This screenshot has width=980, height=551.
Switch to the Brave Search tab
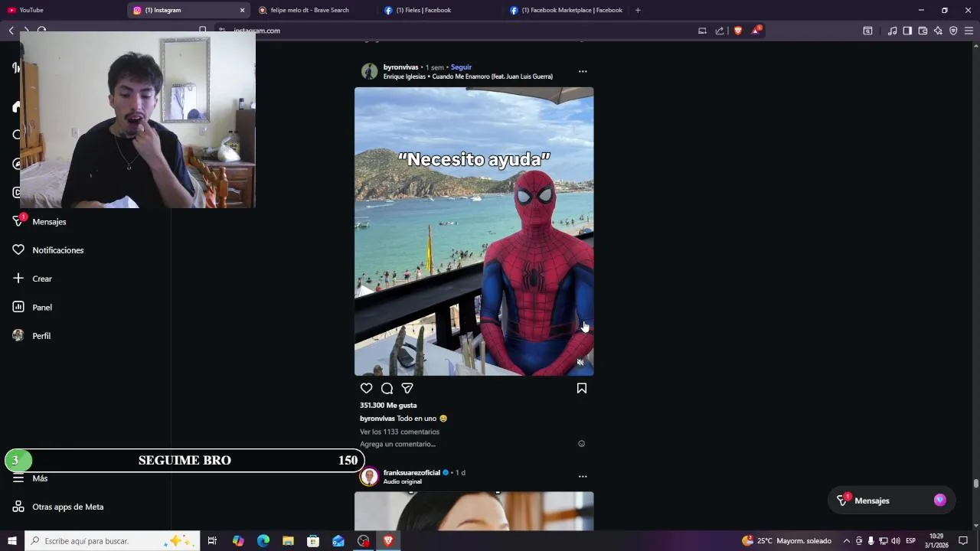point(315,10)
